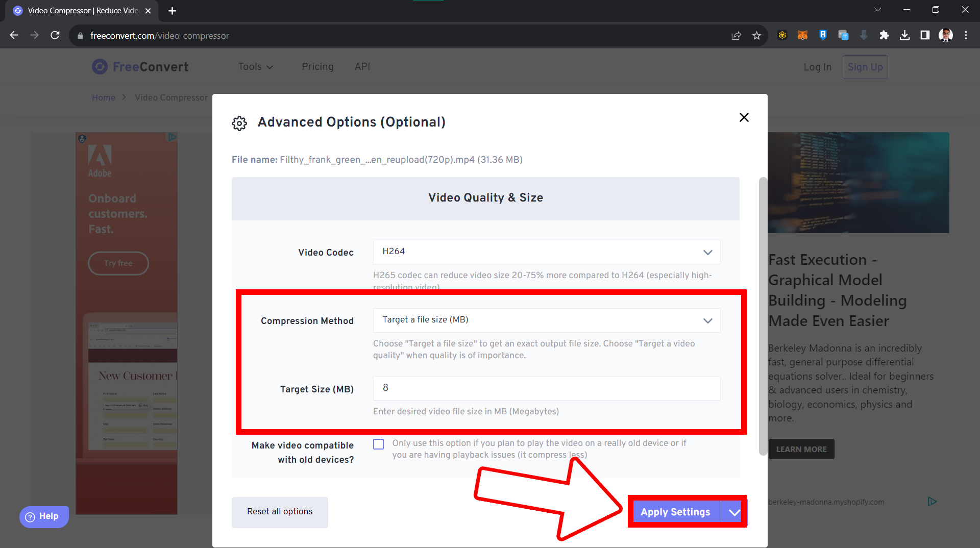Click the gear icon beside Advanced Options

(239, 123)
